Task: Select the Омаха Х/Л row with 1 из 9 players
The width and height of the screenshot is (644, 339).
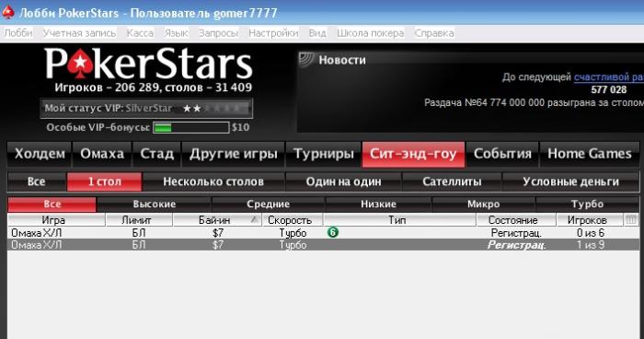Action: [x=323, y=245]
